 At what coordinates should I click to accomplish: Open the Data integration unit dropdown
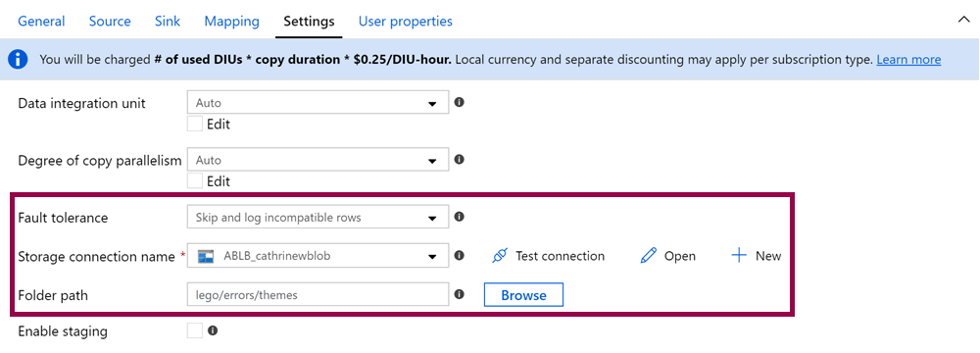[318, 103]
